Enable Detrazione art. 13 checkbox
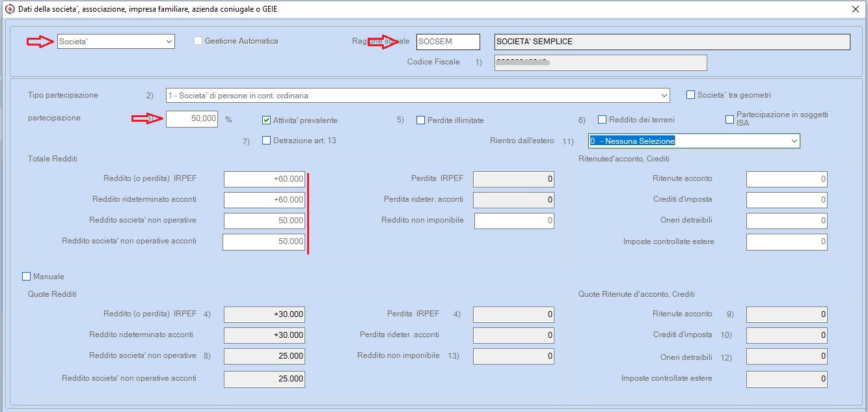The image size is (868, 412). coord(267,141)
